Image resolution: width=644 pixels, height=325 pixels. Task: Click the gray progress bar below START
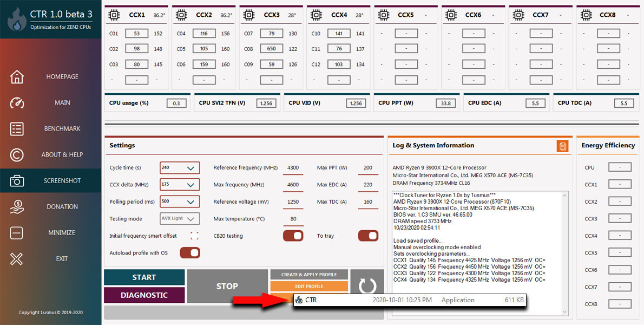(244, 312)
